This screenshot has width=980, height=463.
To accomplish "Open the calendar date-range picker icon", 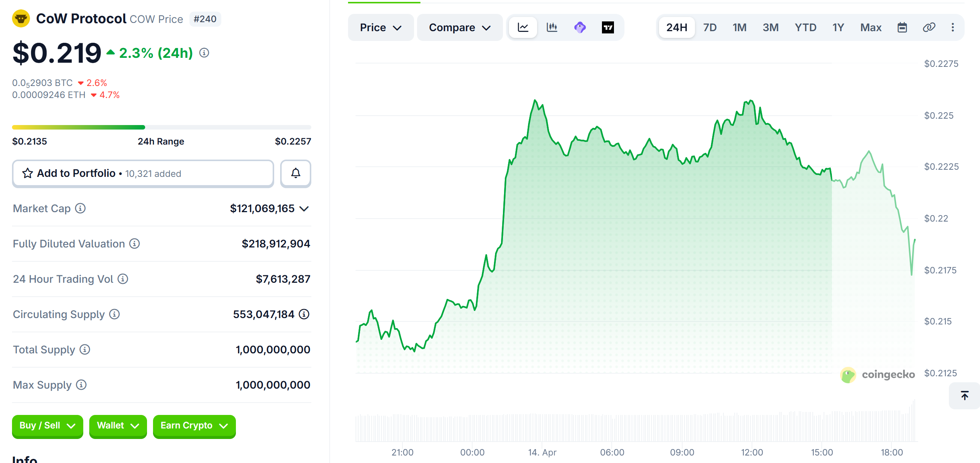I will pyautogui.click(x=903, y=27).
